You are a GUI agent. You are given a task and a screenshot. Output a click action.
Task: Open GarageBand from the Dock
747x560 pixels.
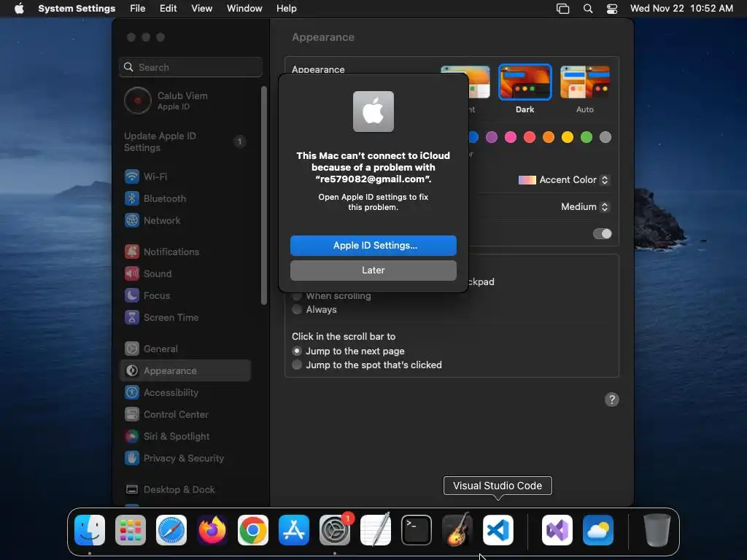(457, 530)
